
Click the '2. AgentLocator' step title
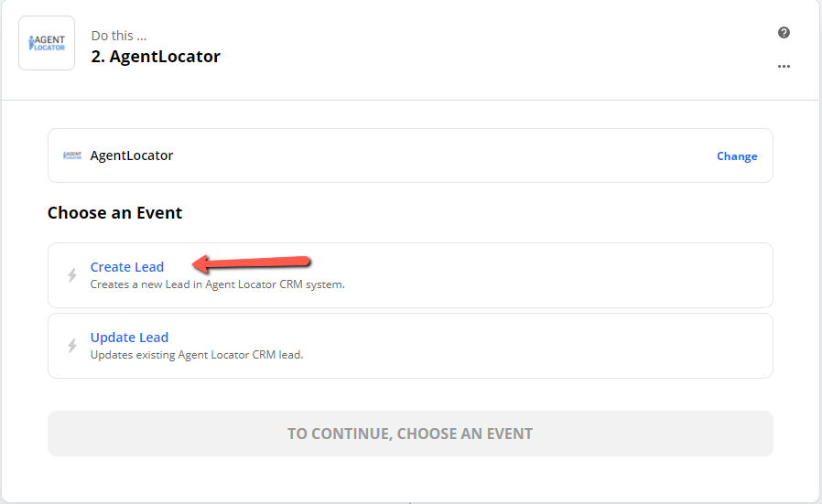[156, 56]
